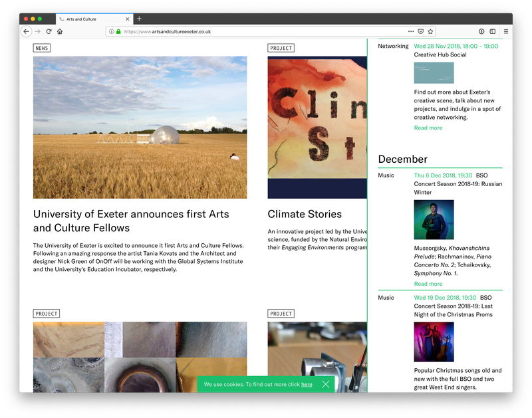
Task: Close the Arts and Culture tab
Action: [x=128, y=19]
